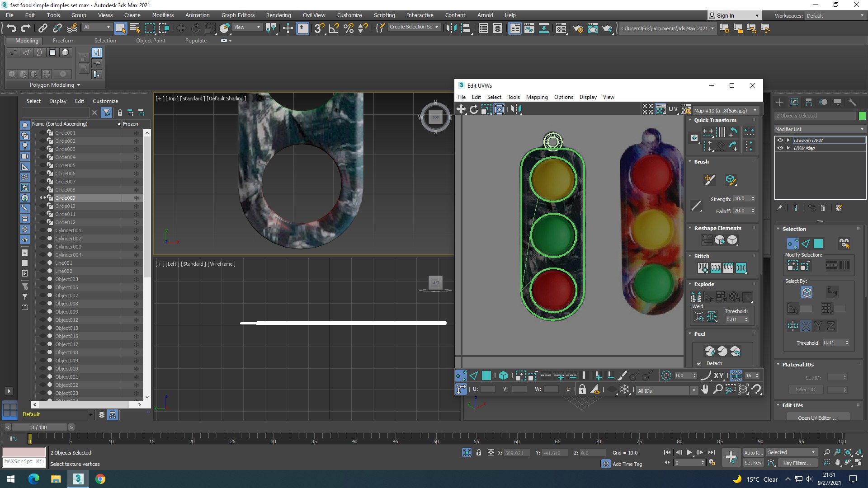Click Move tool in Edit UVWs toolbar

point(461,109)
